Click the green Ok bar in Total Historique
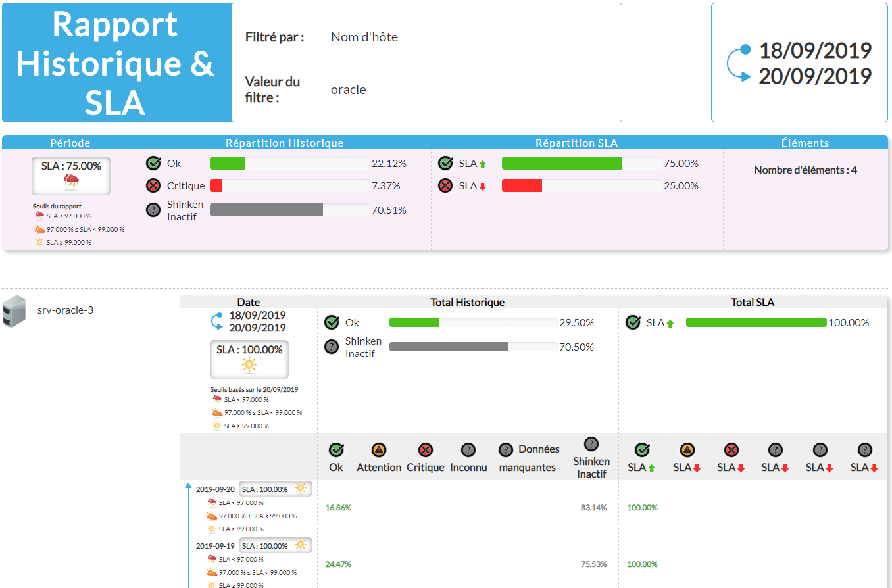The image size is (892, 588). pos(414,323)
